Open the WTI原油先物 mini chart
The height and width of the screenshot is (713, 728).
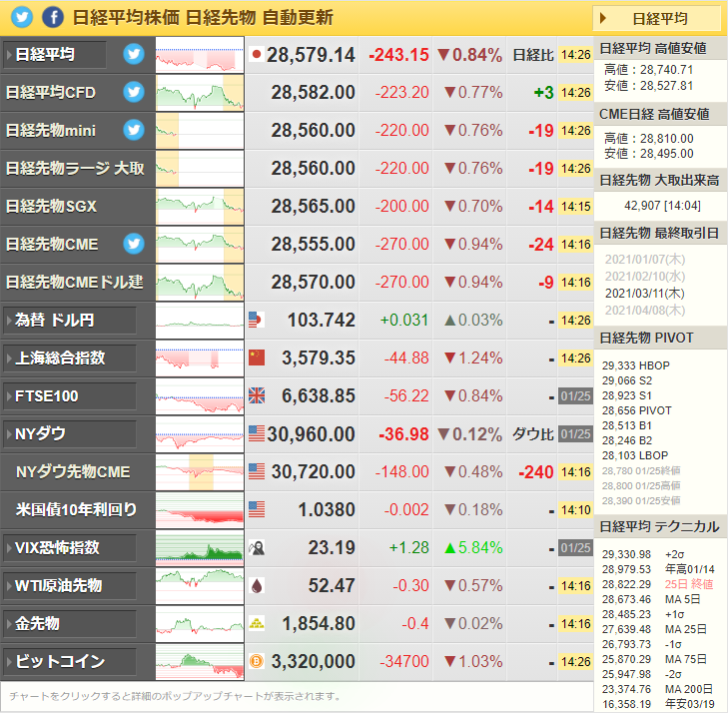pos(200,586)
